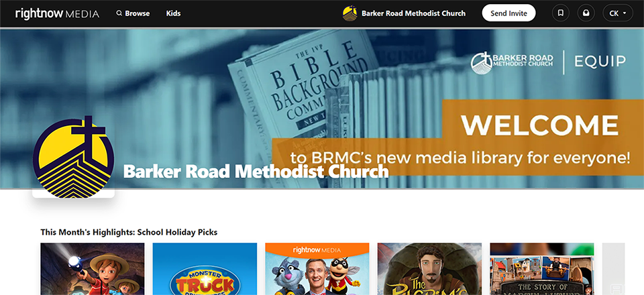
Task: Open the Browse menu
Action: click(133, 13)
